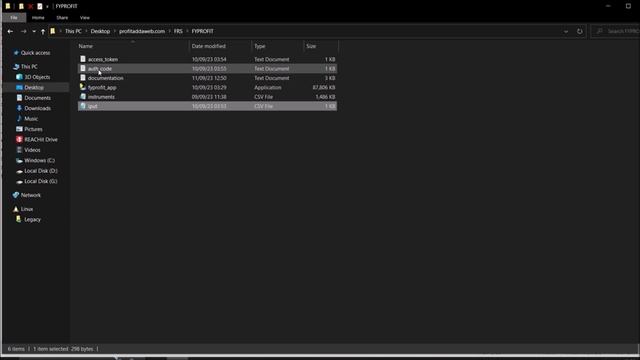Select the CSV icon in the last file row
640x360 pixels.
(83, 106)
